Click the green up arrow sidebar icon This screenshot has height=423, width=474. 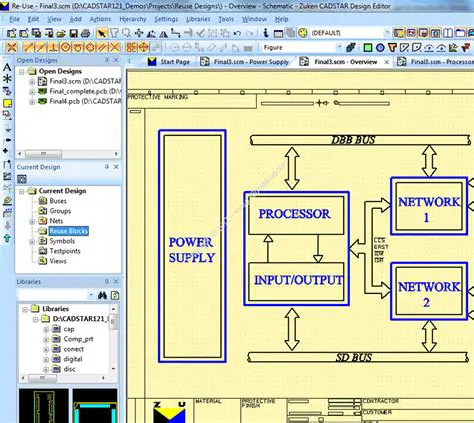7,238
